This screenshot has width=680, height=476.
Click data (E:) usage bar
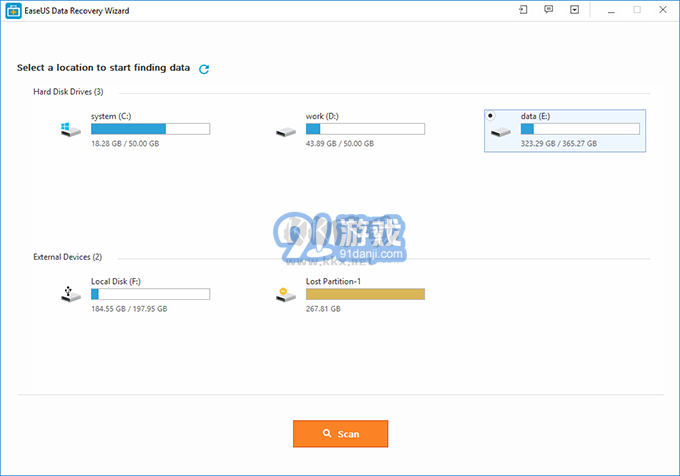580,129
